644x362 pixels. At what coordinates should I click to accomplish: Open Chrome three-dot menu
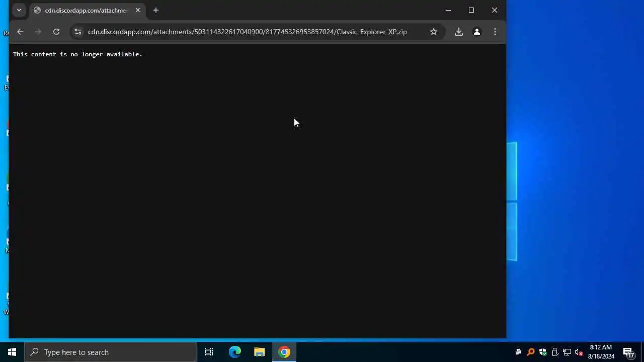click(x=495, y=32)
